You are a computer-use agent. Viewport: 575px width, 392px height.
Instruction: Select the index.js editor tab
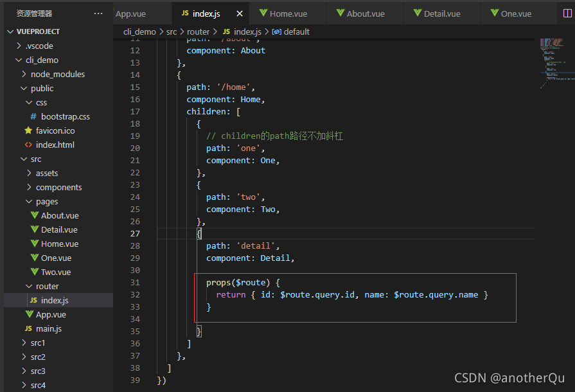(211, 13)
